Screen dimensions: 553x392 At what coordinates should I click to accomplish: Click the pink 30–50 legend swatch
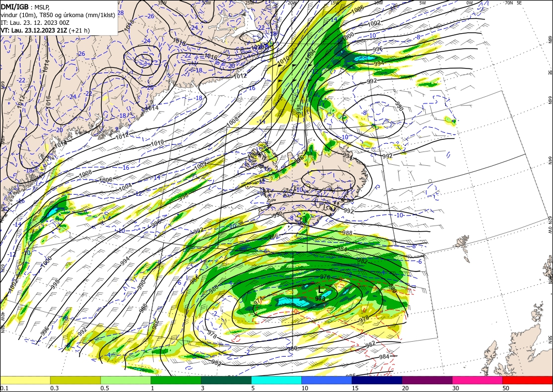click(478, 380)
